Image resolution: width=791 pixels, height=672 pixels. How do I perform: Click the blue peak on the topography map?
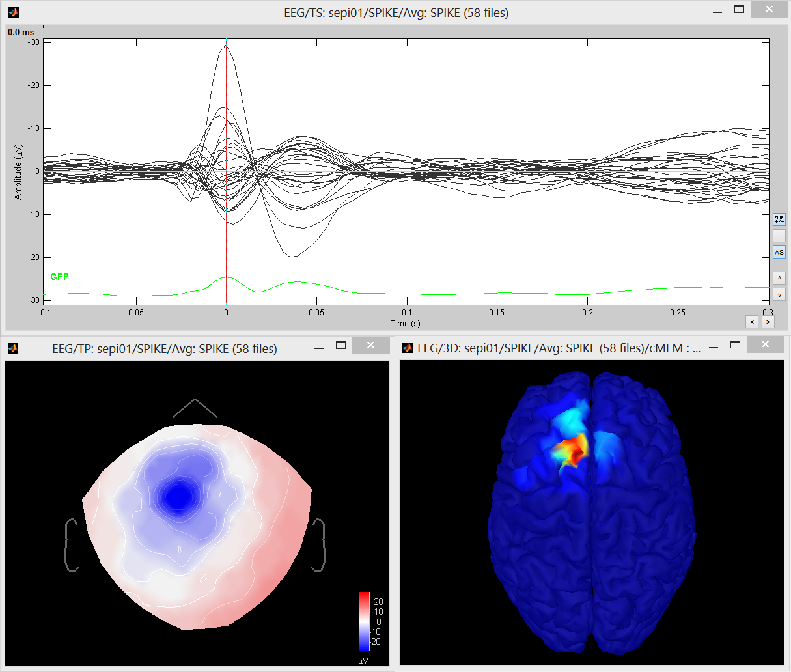click(177, 497)
